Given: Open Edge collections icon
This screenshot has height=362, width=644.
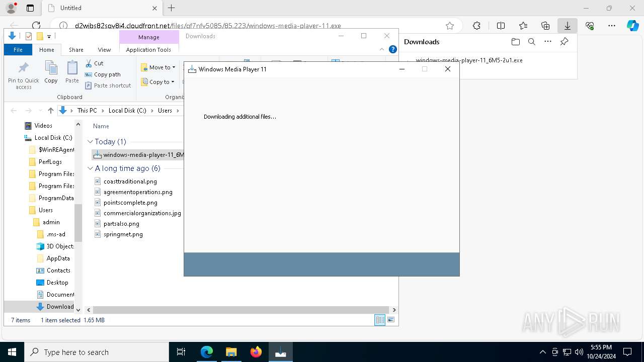Looking at the screenshot, I should pyautogui.click(x=545, y=26).
